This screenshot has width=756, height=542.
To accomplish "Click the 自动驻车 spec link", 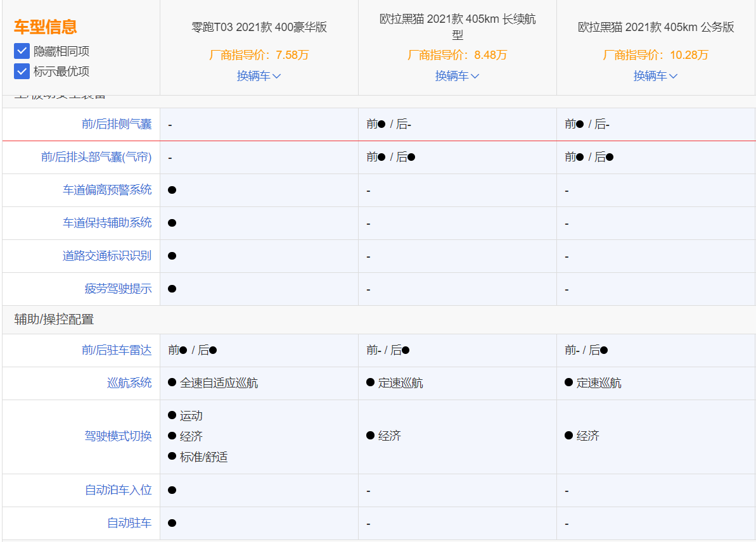I will (x=129, y=523).
